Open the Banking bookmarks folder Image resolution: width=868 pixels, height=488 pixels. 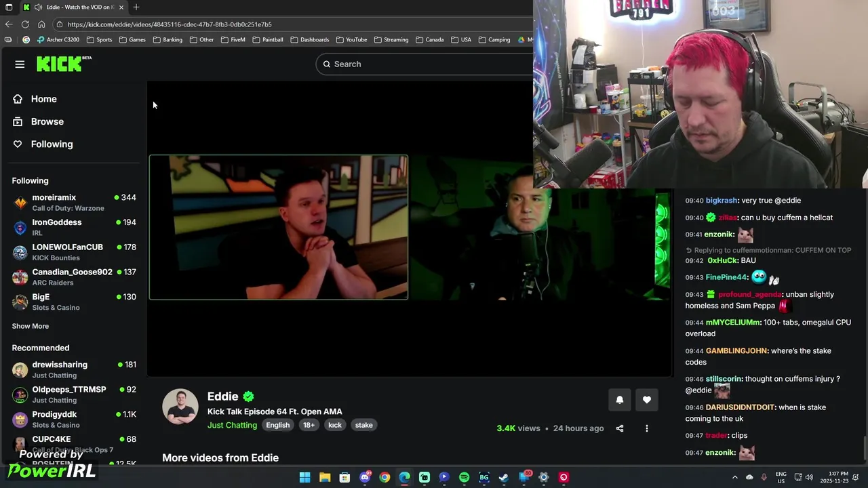(167, 39)
